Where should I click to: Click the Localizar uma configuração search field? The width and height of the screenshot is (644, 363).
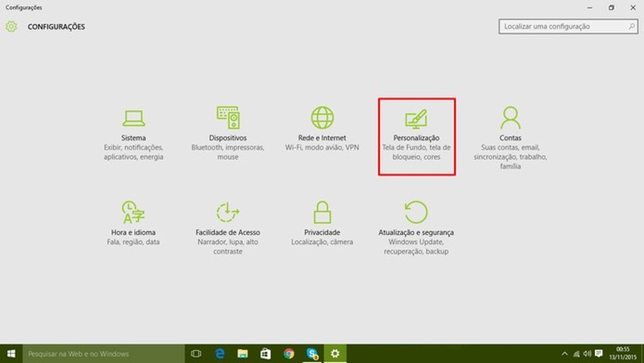[568, 26]
